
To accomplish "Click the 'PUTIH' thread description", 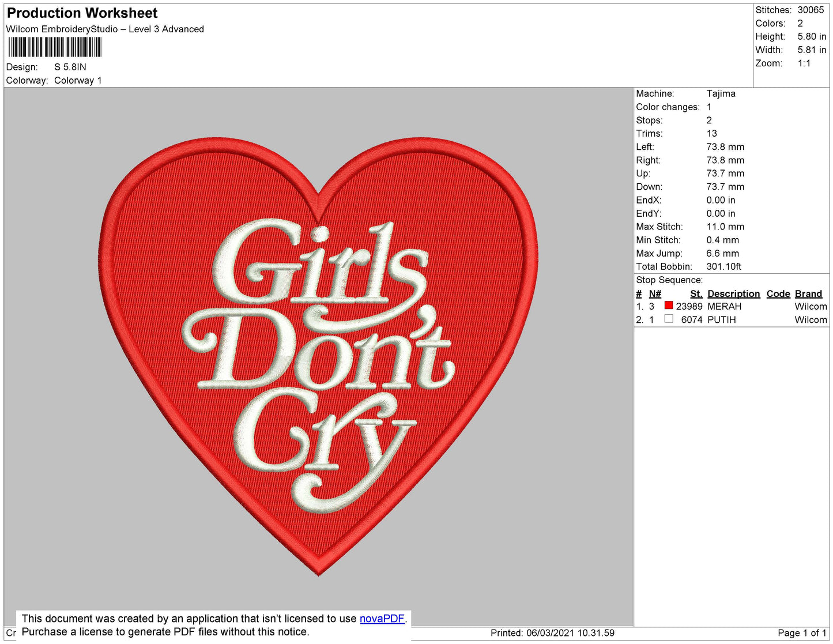I will click(721, 320).
